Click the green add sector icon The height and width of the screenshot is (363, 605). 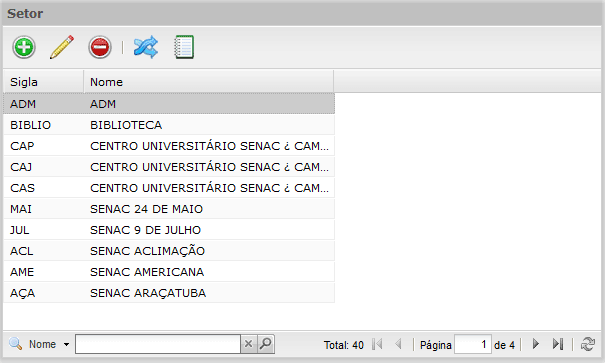24,47
